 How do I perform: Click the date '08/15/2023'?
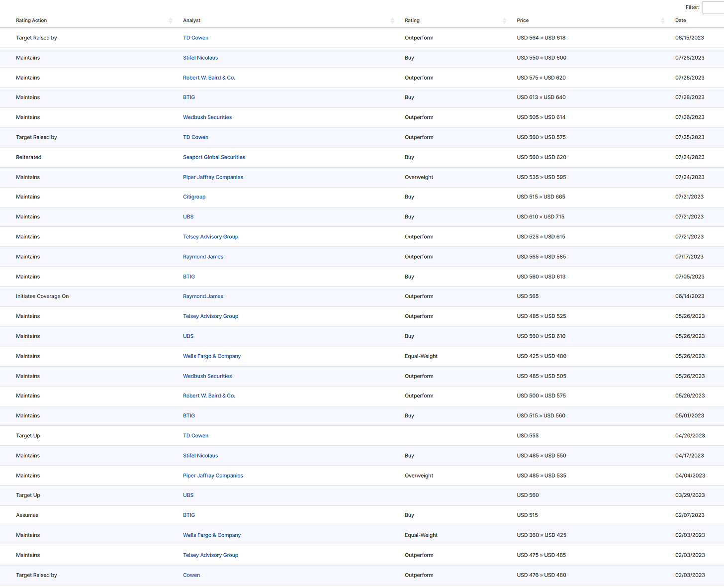690,38
